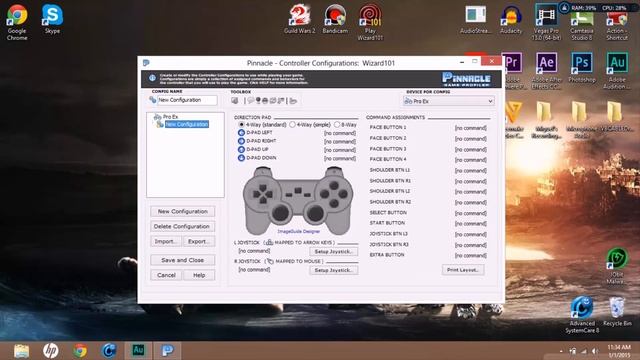Open the Guild Wars 2 desktop shortcut
This screenshot has width=640, height=360.
(x=300, y=19)
